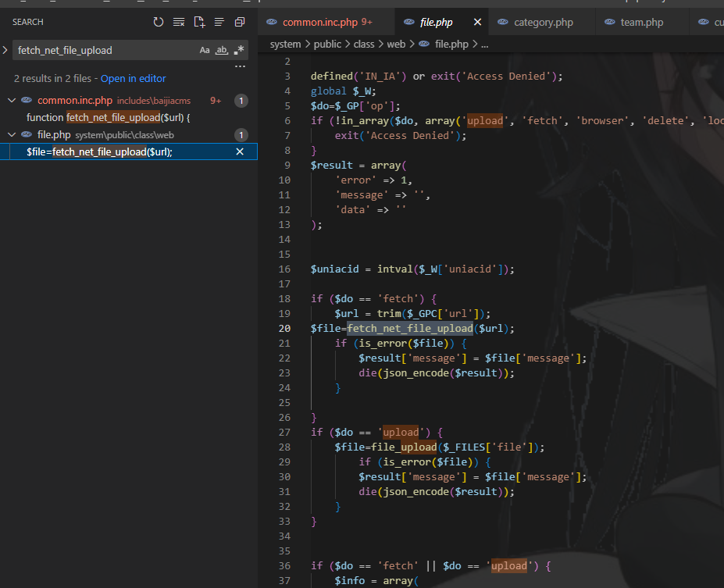724x588 pixels.
Task: Open a new search editor
Action: (x=199, y=23)
